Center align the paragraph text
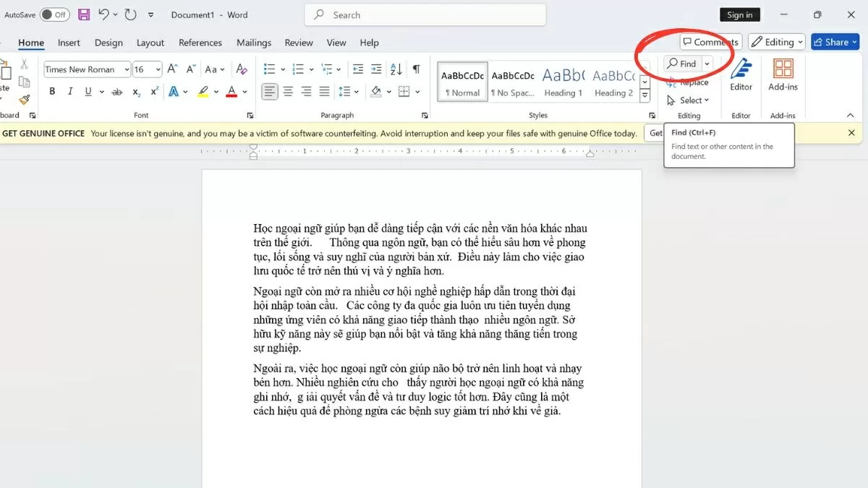This screenshot has height=488, width=868. [288, 92]
